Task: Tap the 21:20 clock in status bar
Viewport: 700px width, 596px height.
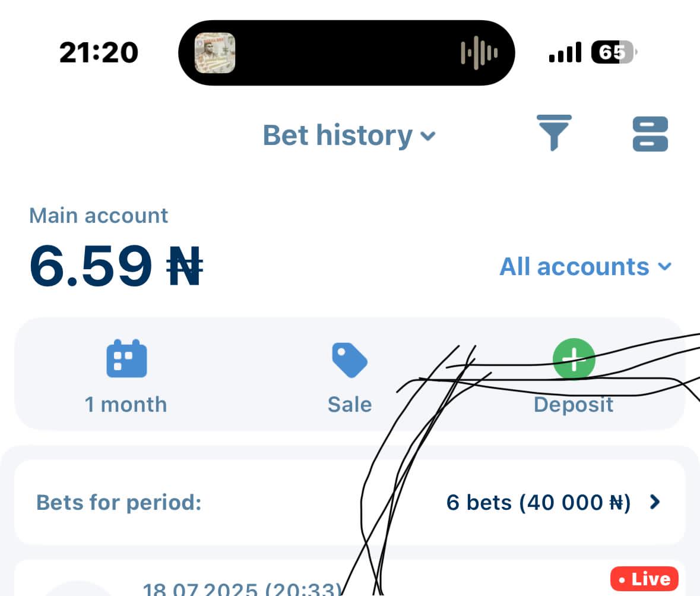Action: coord(99,52)
